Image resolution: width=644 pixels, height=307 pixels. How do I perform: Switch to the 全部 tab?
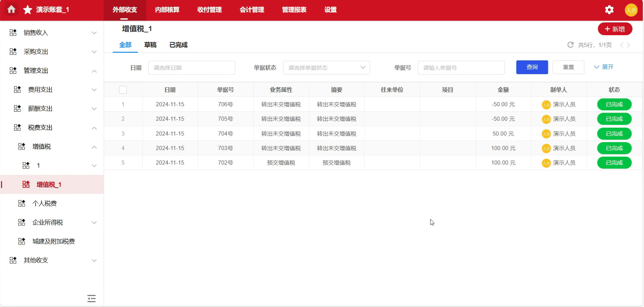(125, 45)
